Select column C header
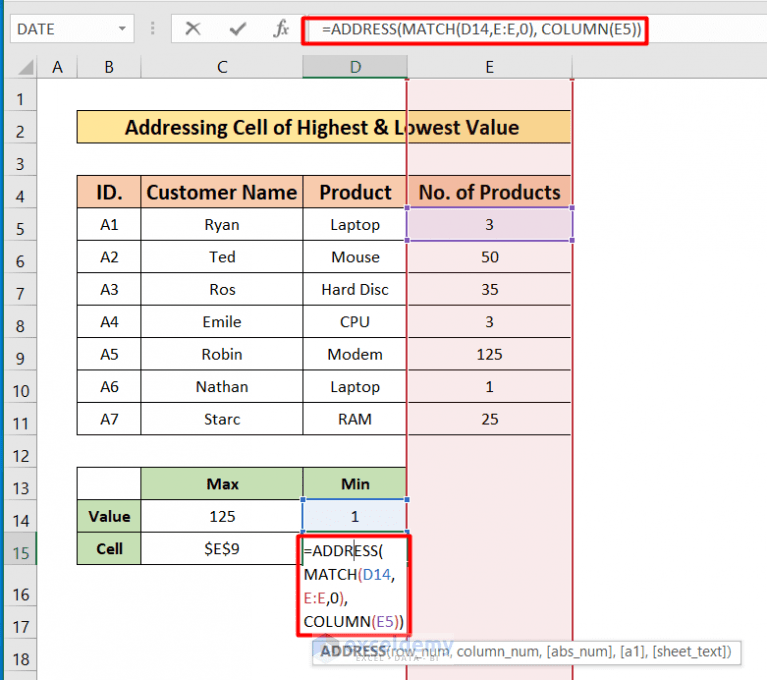Image resolution: width=767 pixels, height=680 pixels. click(x=222, y=67)
